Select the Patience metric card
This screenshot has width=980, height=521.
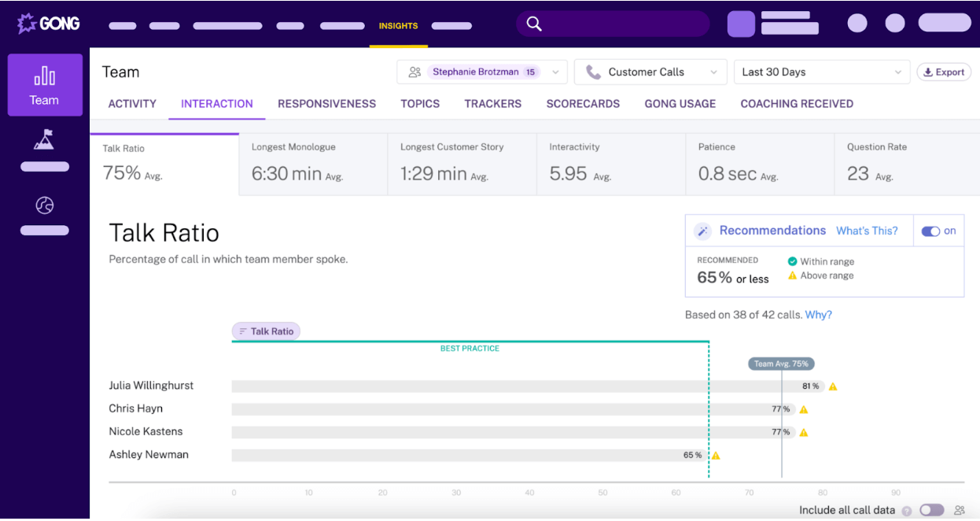coord(760,164)
